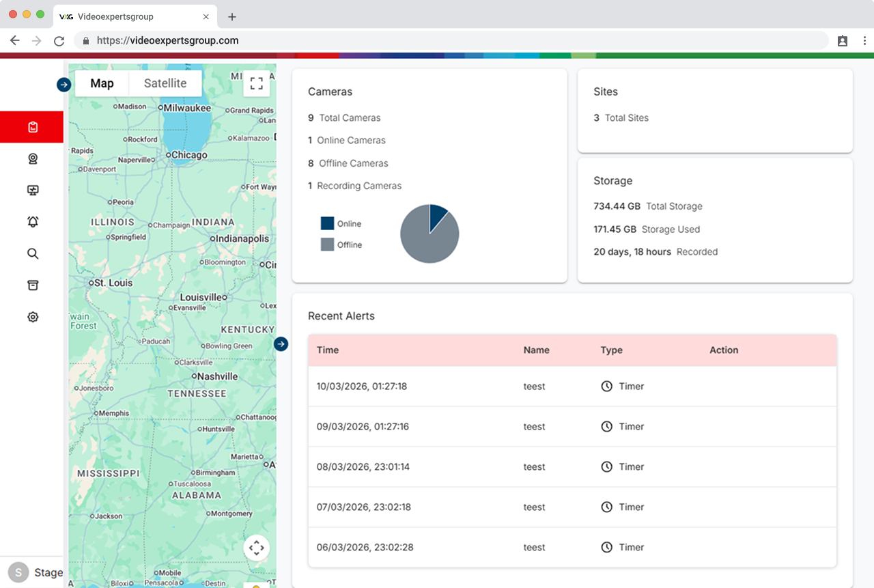The width and height of the screenshot is (874, 588).
Task: Open the archive box icon in sidebar
Action: pos(32,285)
